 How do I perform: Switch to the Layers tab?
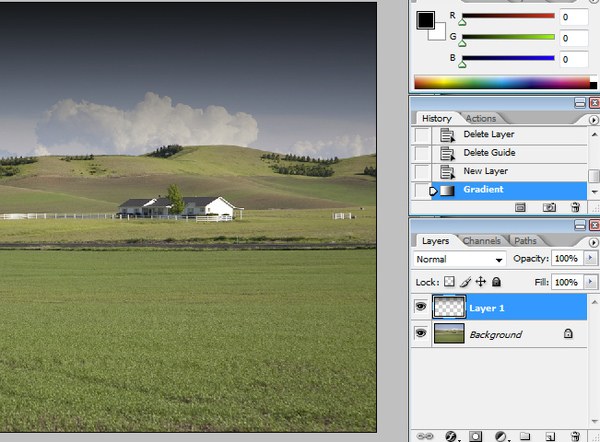(435, 241)
